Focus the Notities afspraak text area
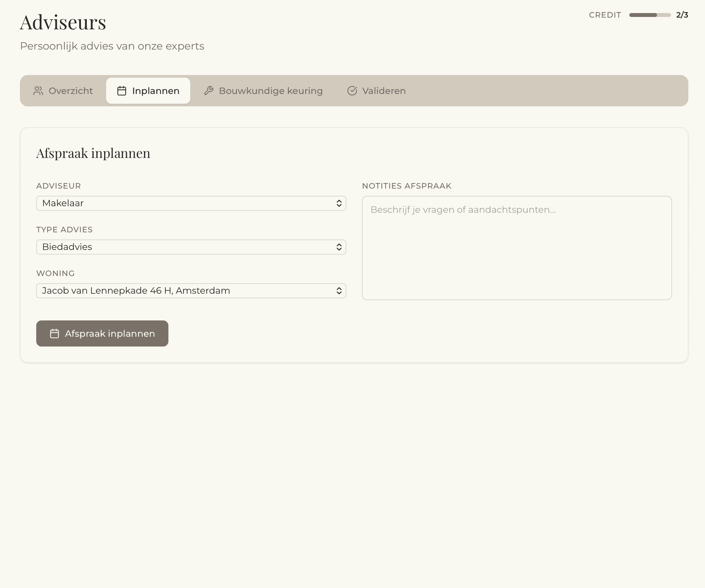The image size is (705, 588). tap(517, 248)
